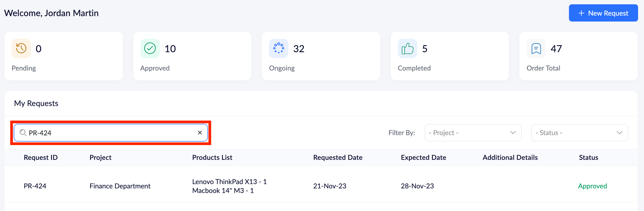
Task: Click the Completed thumbs-up icon
Action: click(x=407, y=49)
